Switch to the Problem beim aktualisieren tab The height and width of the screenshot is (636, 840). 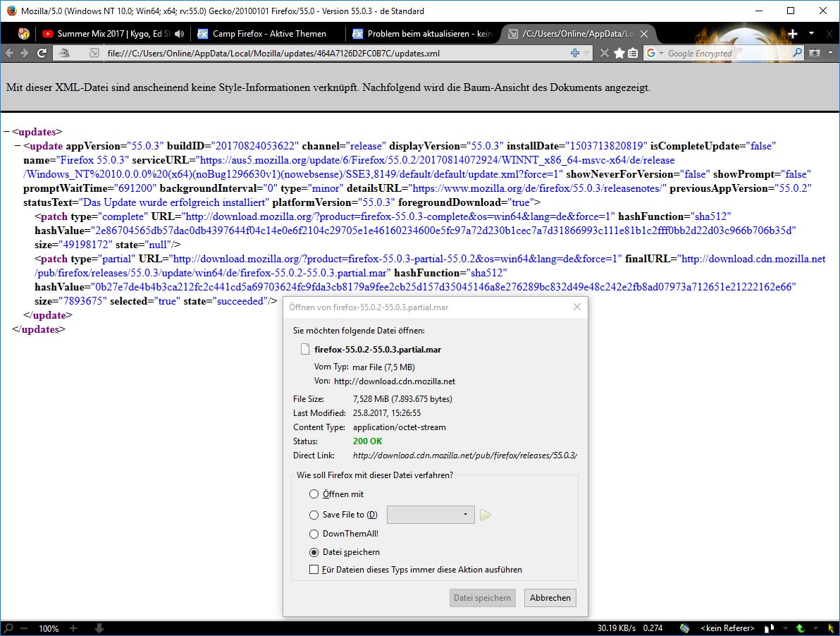424,34
